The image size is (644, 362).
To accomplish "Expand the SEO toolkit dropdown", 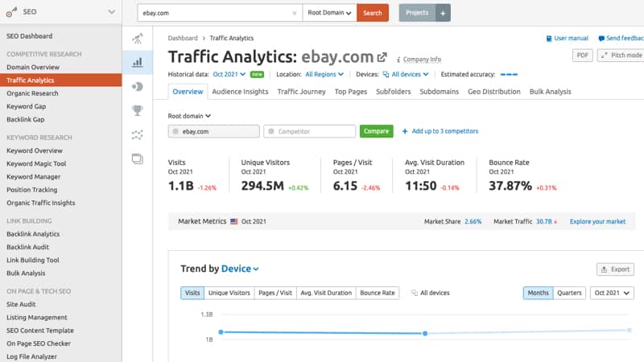I will [111, 12].
